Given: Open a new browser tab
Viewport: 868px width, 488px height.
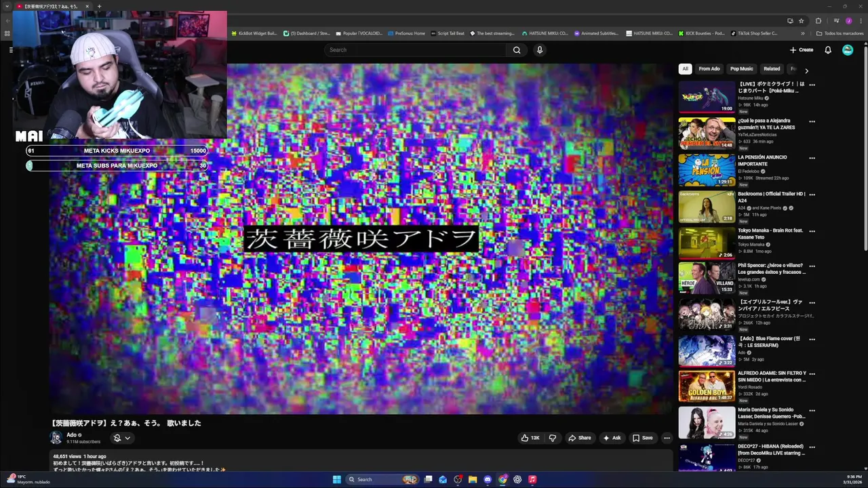Looking at the screenshot, I should tap(99, 6).
